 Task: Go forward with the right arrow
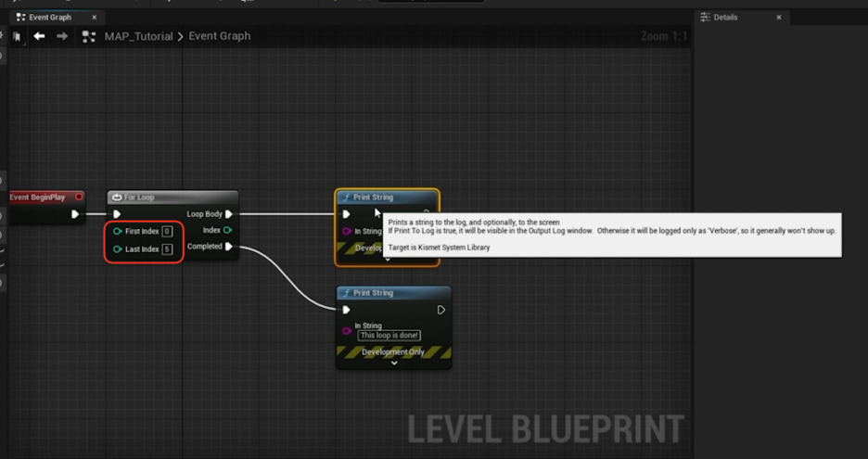(x=62, y=36)
